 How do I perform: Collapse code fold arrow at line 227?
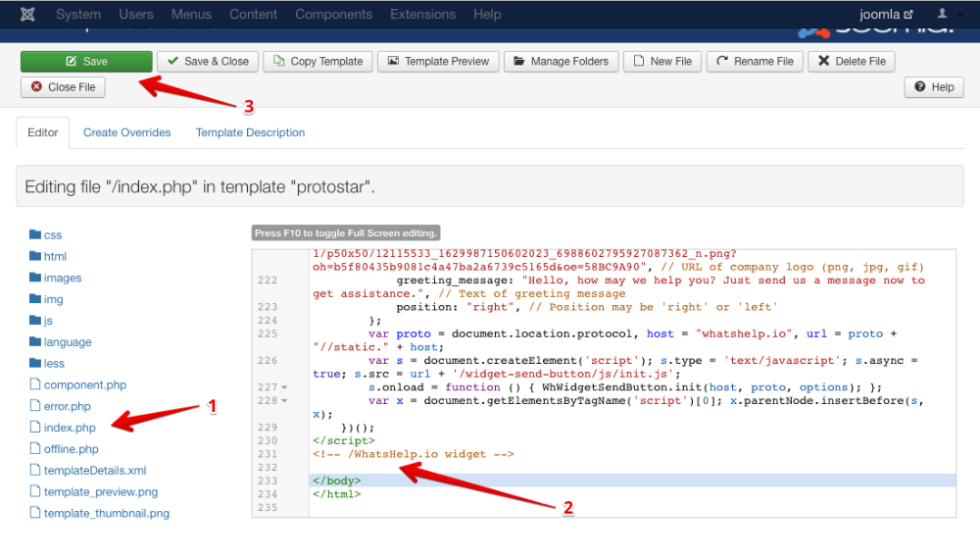tap(284, 387)
